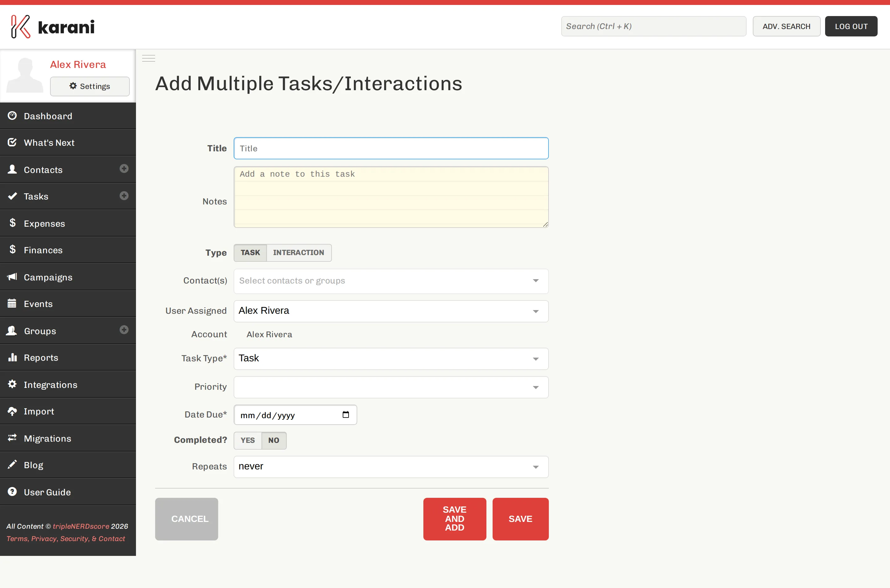This screenshot has width=890, height=588.
Task: Click the Finances dollar icon
Action: 12,250
